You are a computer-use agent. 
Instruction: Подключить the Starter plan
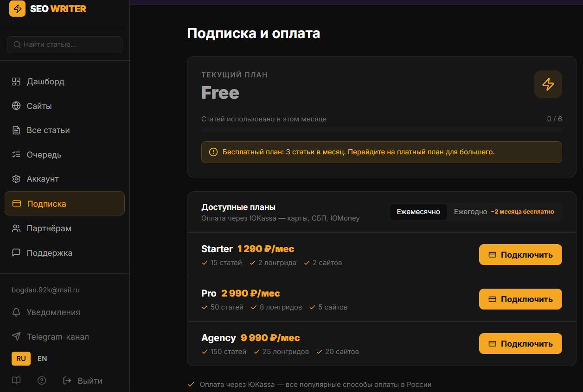[x=520, y=255]
